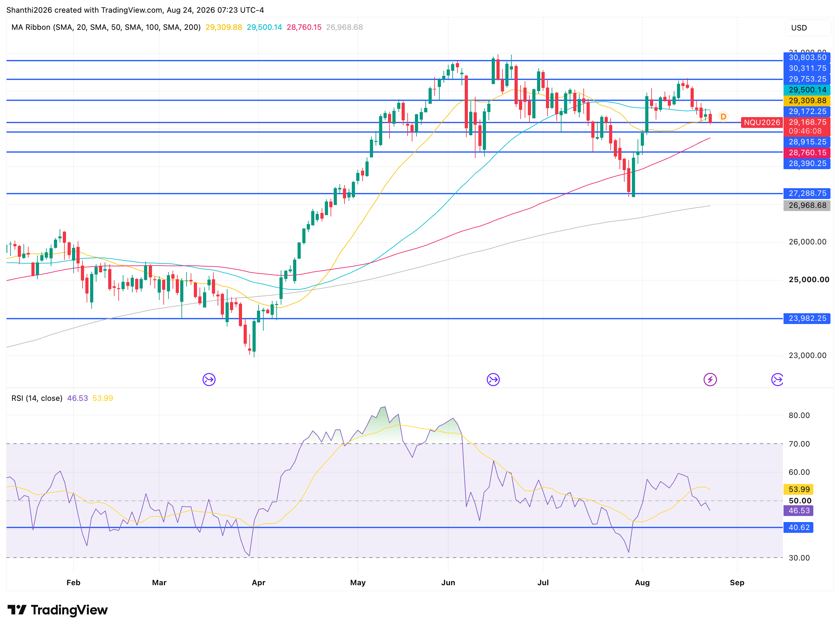The height and width of the screenshot is (629, 840).
Task: Click the contract rollover icon near April
Action: pos(209,380)
